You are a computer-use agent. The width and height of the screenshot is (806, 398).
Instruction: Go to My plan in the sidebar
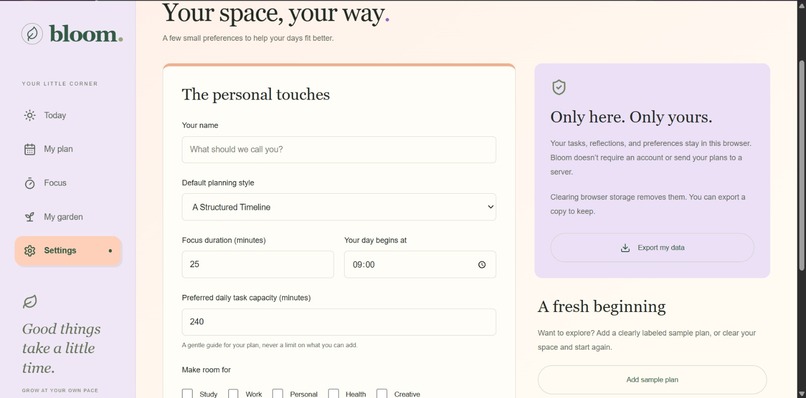[68, 149]
